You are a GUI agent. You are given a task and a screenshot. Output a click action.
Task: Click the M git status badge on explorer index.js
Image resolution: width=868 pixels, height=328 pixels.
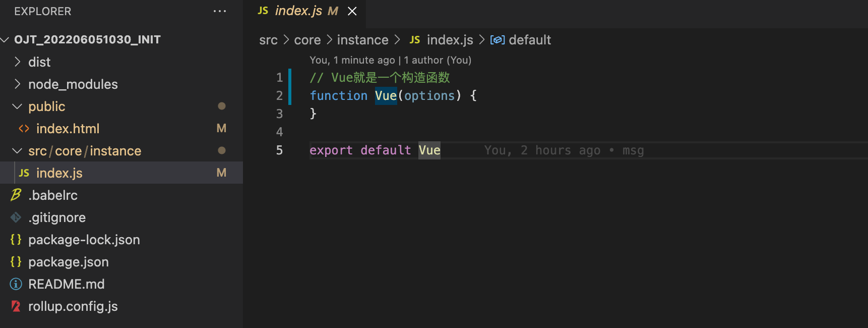(x=221, y=173)
